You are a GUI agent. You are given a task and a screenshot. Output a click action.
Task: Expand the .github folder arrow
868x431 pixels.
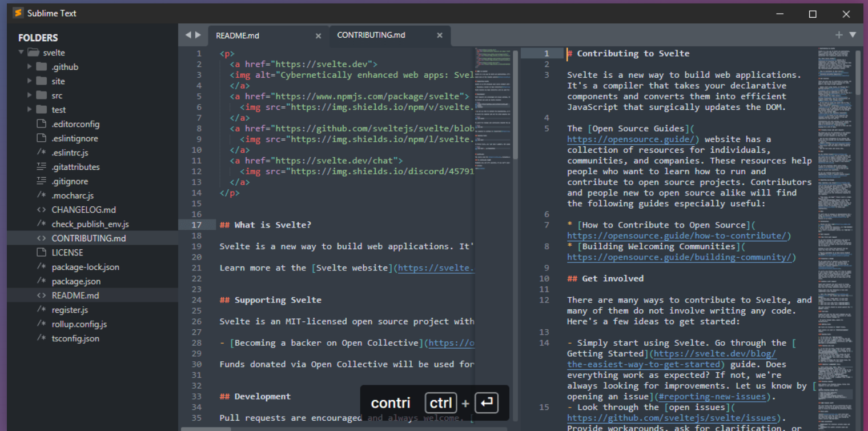point(30,66)
